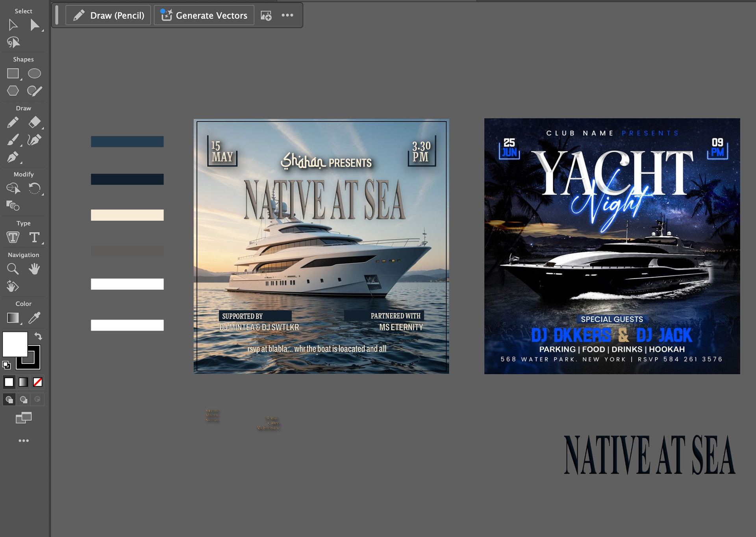Viewport: 756px width, 537px height.
Task: Select the large navy NATIVE AT SEA text
Action: tap(650, 455)
